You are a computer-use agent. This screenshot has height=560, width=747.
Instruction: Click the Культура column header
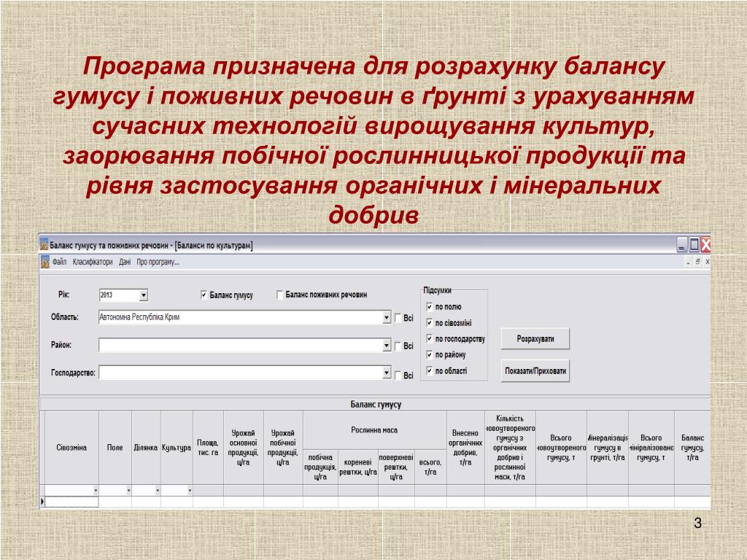177,448
